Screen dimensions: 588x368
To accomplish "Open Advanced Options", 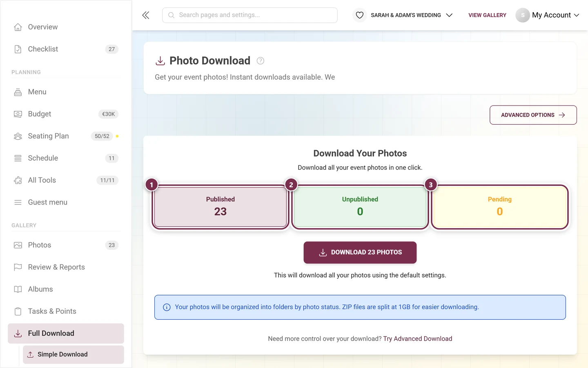I will (533, 115).
